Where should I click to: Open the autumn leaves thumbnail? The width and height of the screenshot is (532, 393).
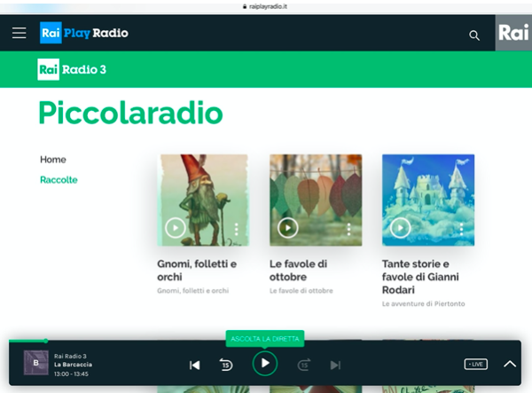pyautogui.click(x=316, y=200)
